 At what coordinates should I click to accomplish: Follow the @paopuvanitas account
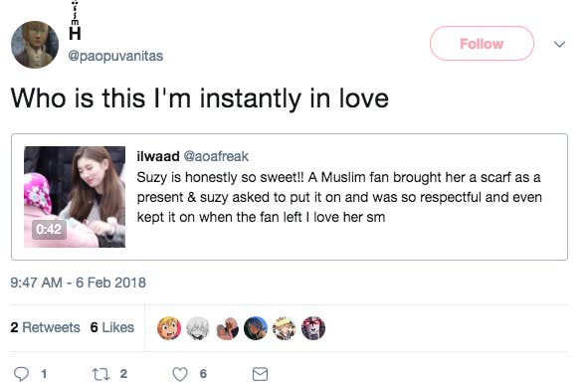pos(482,44)
